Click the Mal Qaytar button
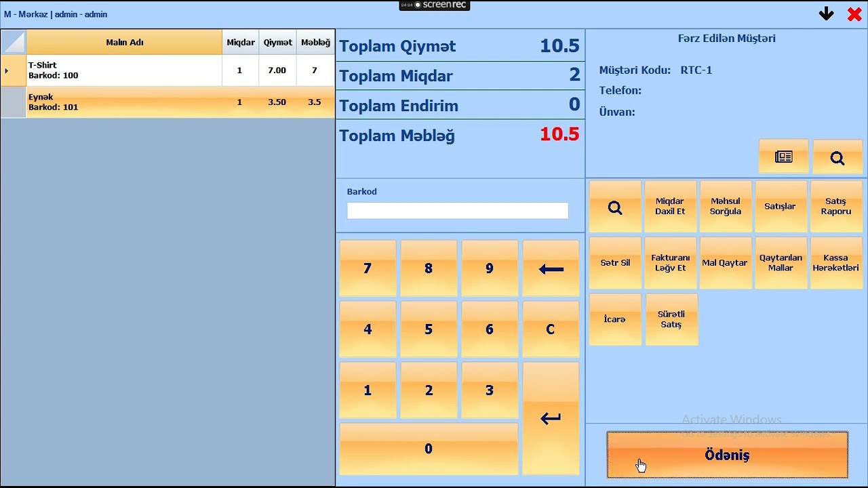 pyautogui.click(x=726, y=263)
